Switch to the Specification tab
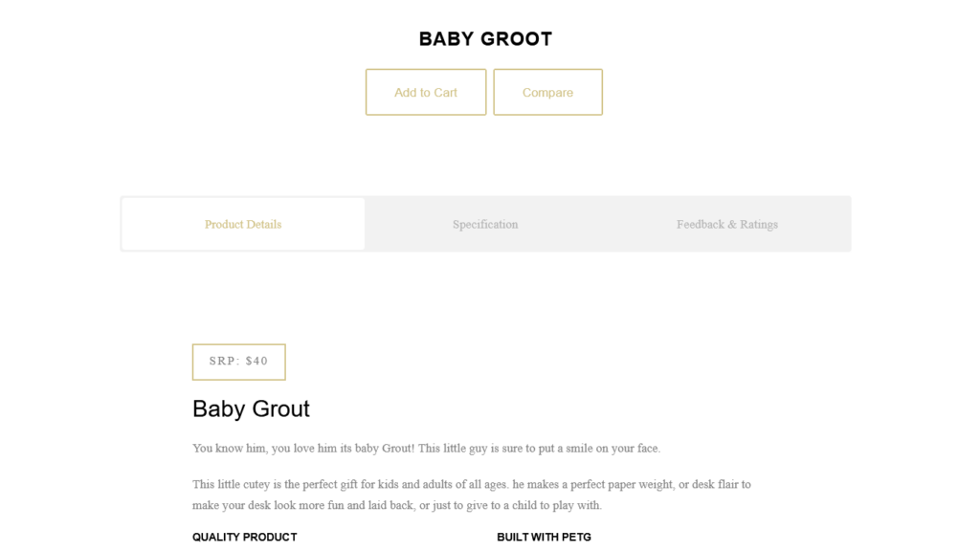Screen dimensions: 980x551 coord(485,224)
